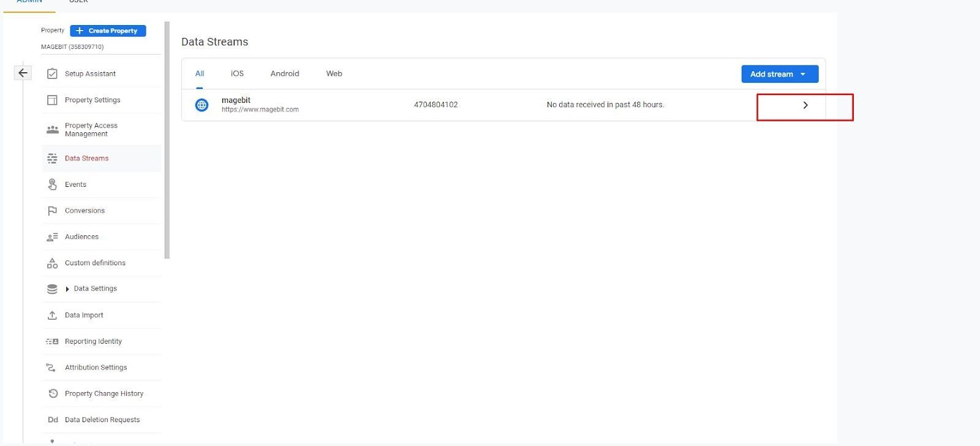
Task: Click the Property Settings panel icon
Action: 52,100
